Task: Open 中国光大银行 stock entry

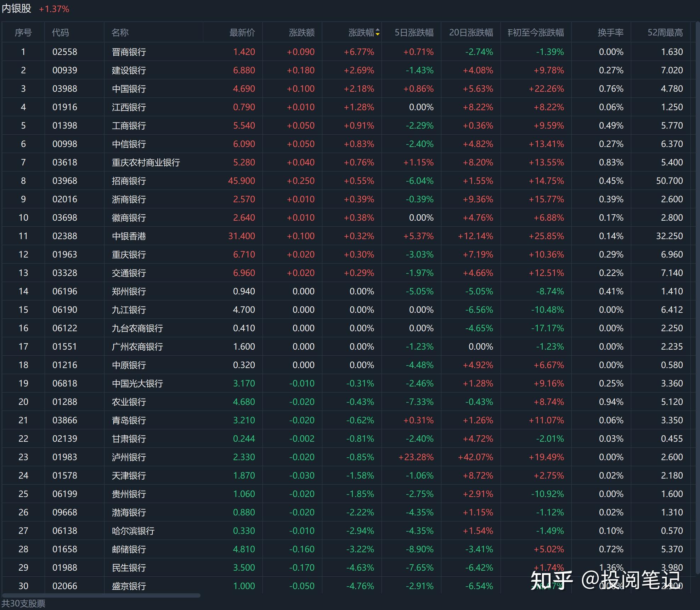Action: click(137, 384)
